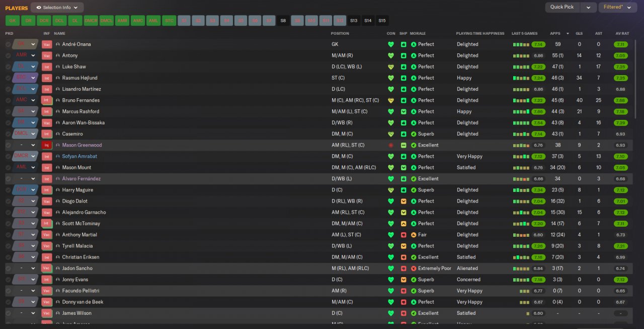Click Jadon Sancho's Vac status icon
The image size is (644, 329).
pos(47,268)
